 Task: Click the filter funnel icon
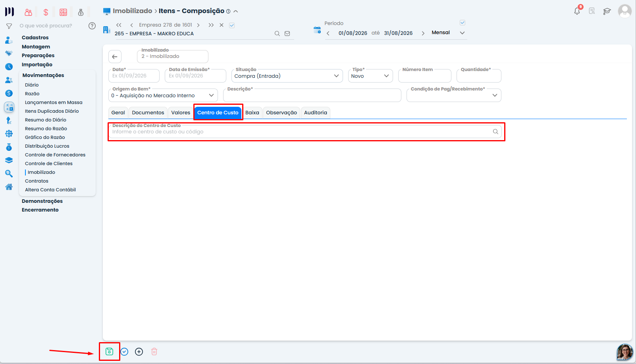pyautogui.click(x=9, y=26)
